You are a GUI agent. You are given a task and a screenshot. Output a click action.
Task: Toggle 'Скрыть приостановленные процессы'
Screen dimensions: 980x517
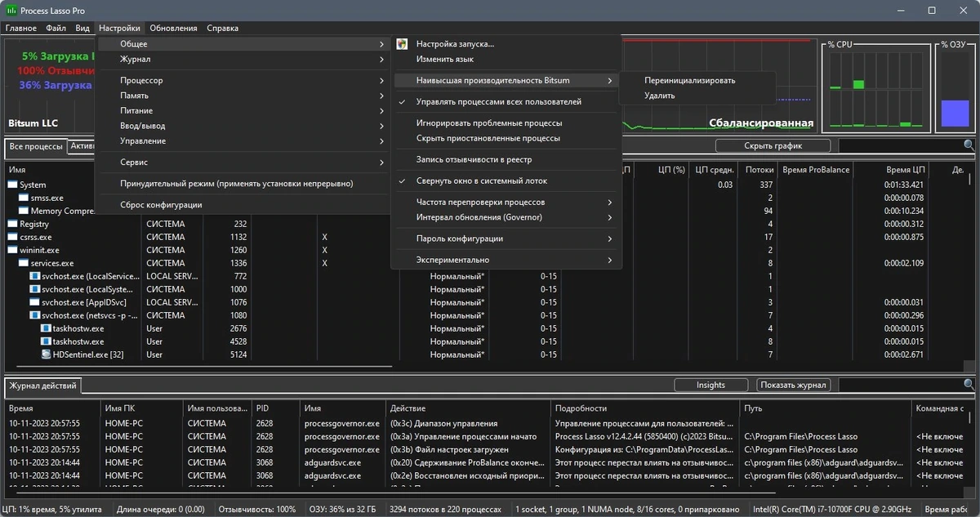point(506,138)
